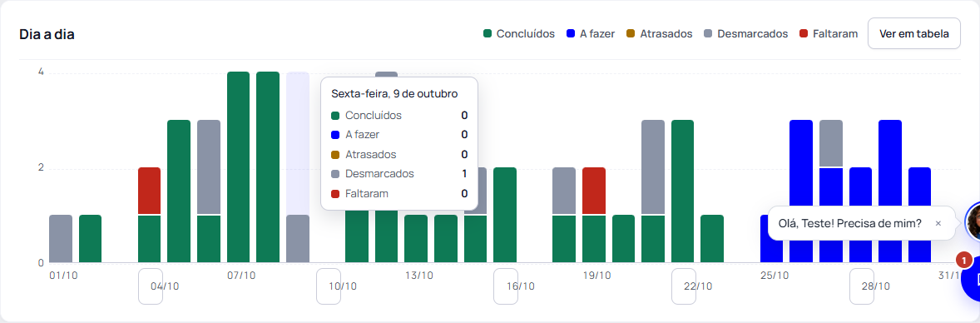The height and width of the screenshot is (323, 980).
Task: Click the 'Olá, Teste! Precisa de mim?' message
Action: click(x=849, y=223)
